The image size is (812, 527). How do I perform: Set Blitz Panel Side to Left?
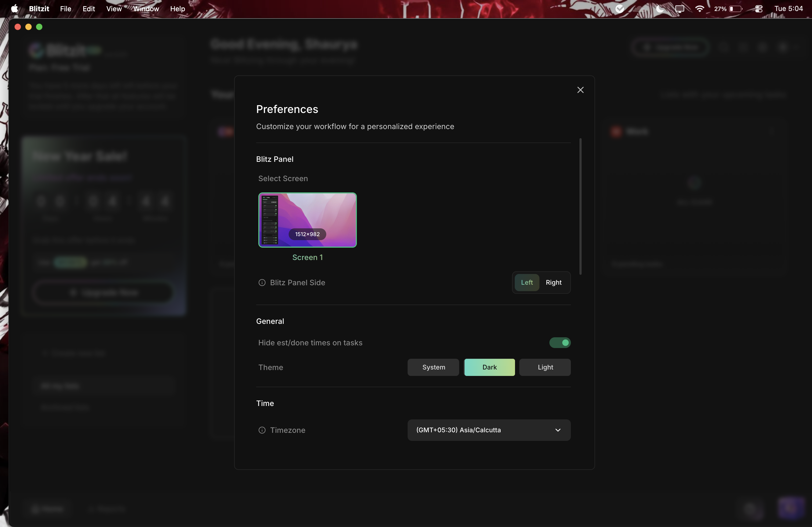point(527,283)
